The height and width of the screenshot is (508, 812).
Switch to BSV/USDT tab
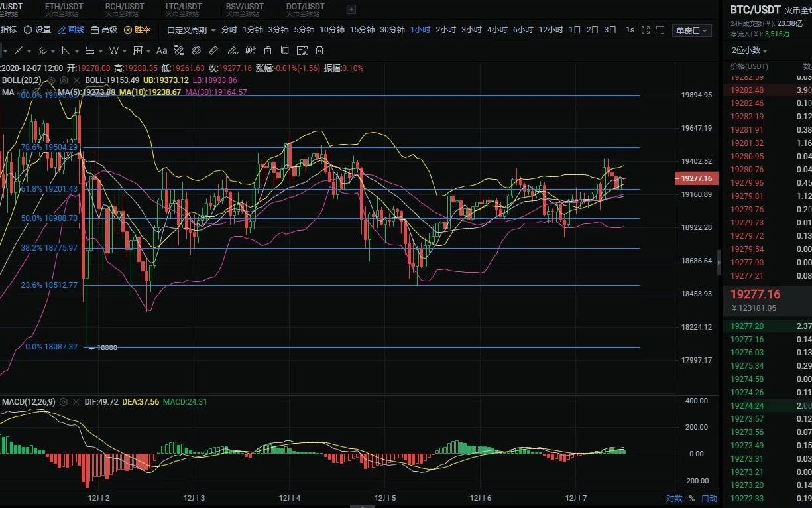(x=244, y=9)
